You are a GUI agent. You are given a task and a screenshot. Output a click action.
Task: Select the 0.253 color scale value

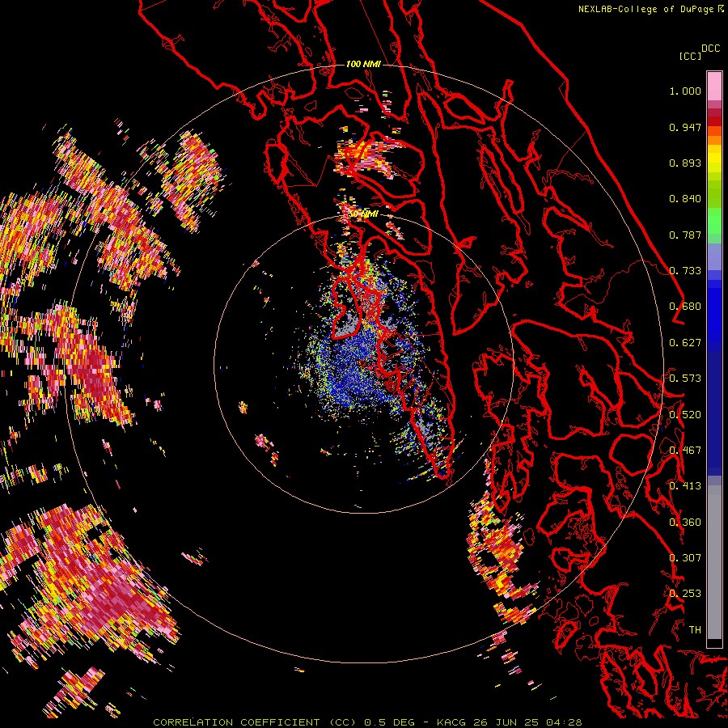pyautogui.click(x=685, y=594)
